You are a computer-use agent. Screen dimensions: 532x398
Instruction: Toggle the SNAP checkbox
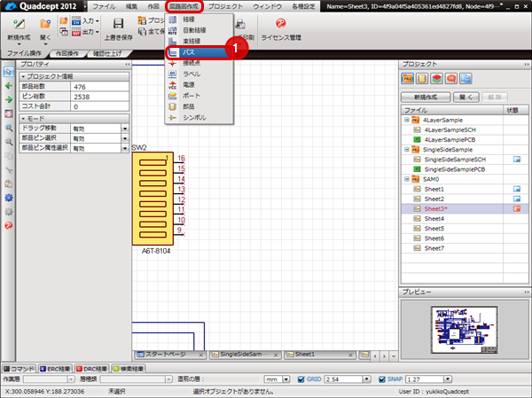pyautogui.click(x=381, y=379)
